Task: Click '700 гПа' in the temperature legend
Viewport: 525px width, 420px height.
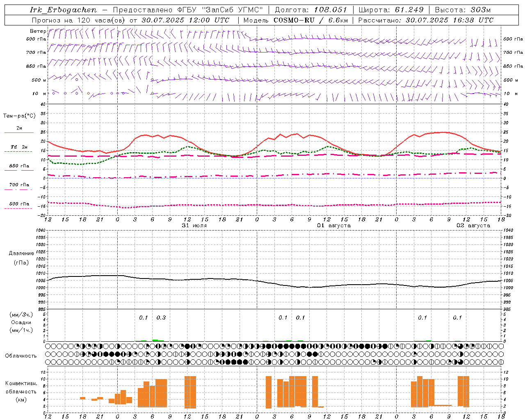Action: [19, 185]
